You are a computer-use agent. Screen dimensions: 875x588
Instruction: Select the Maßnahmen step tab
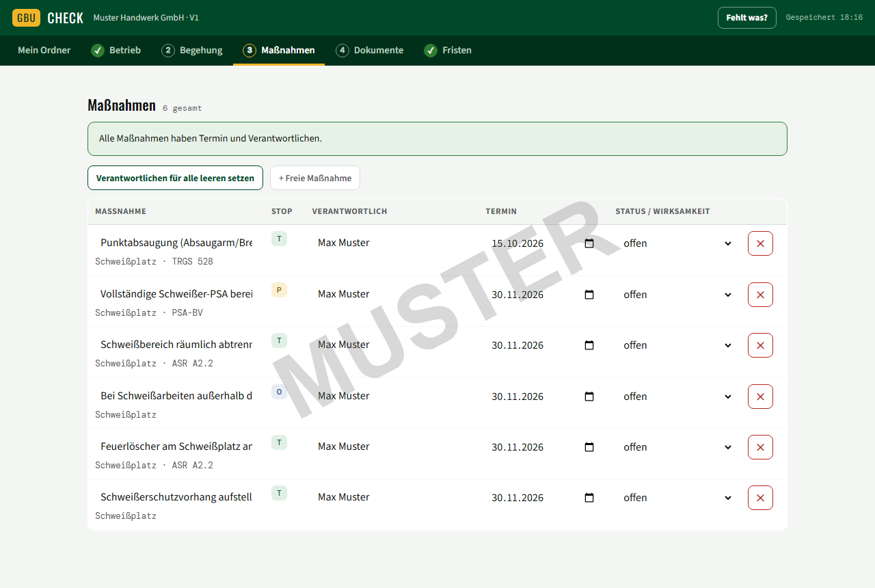pos(279,50)
